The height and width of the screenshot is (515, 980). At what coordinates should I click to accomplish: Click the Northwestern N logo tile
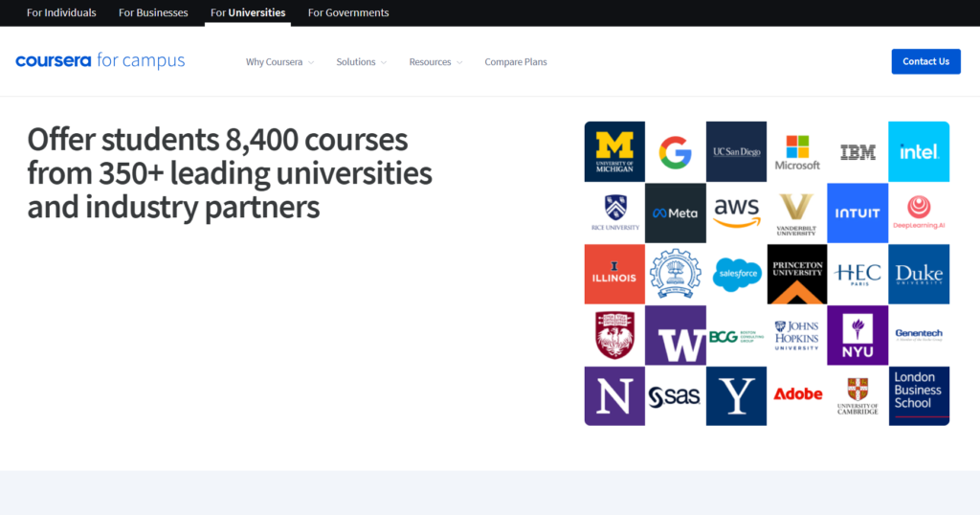[x=614, y=396]
